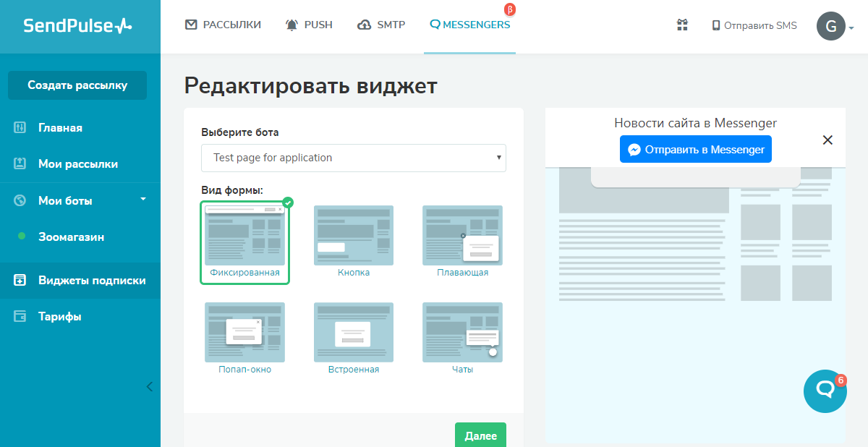Click the Мои боты globe icon

(20, 200)
